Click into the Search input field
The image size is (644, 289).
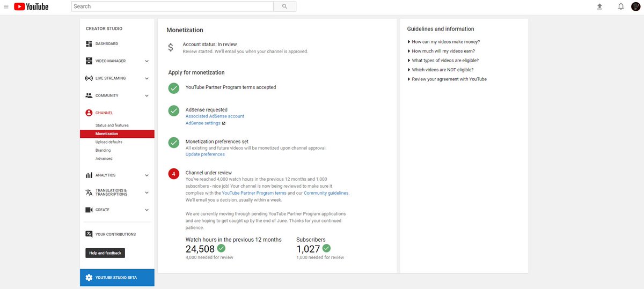[x=172, y=6]
